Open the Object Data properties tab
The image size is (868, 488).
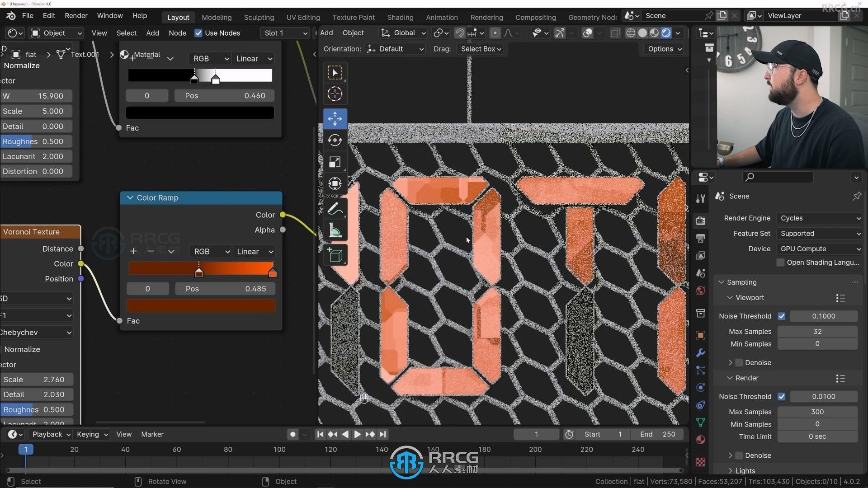[701, 422]
